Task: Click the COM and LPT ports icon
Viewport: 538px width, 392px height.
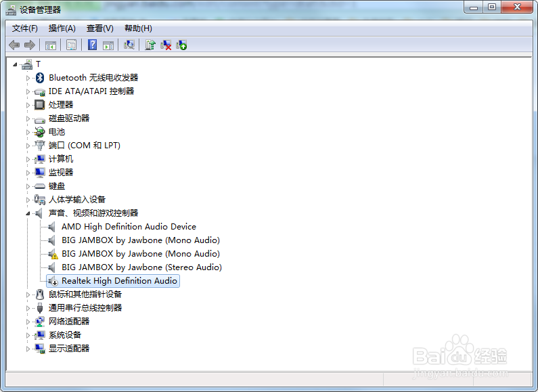Action: click(40, 146)
